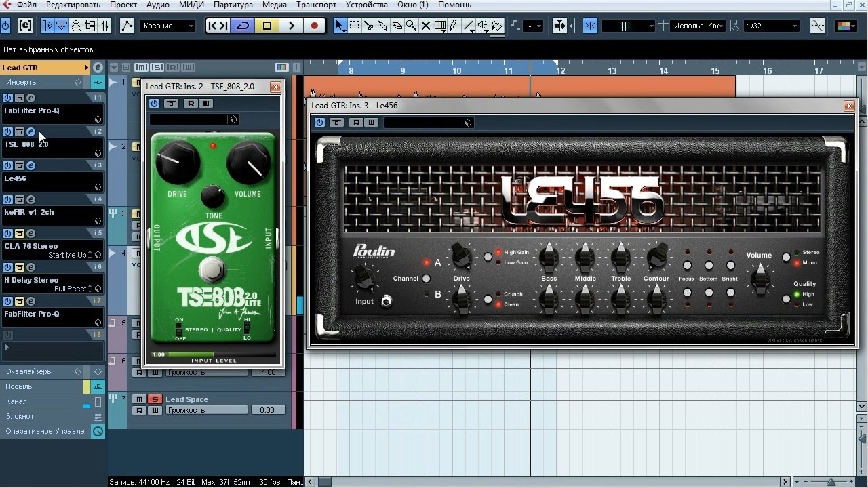Open the Устройства menu
Screen dimensions: 868x488
click(366, 5)
